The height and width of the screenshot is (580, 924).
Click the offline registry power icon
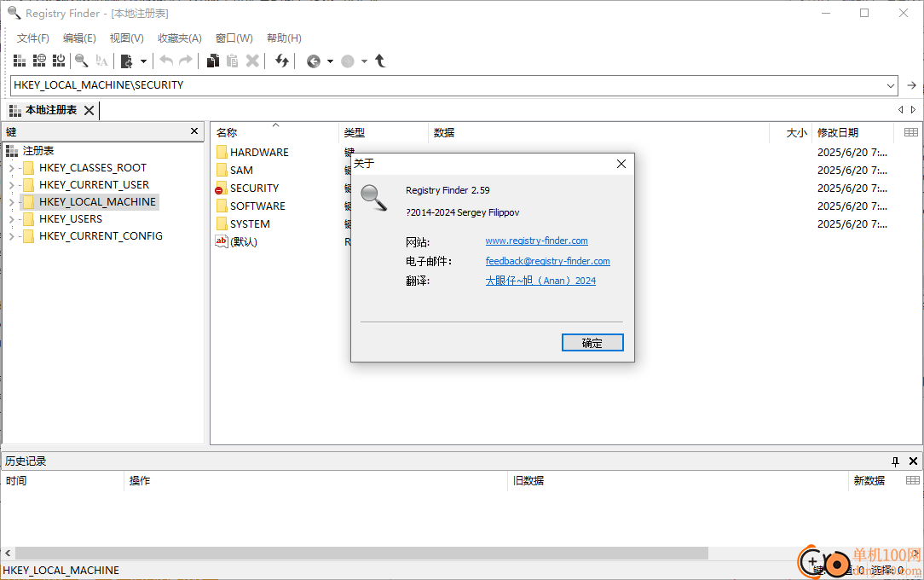tap(59, 61)
